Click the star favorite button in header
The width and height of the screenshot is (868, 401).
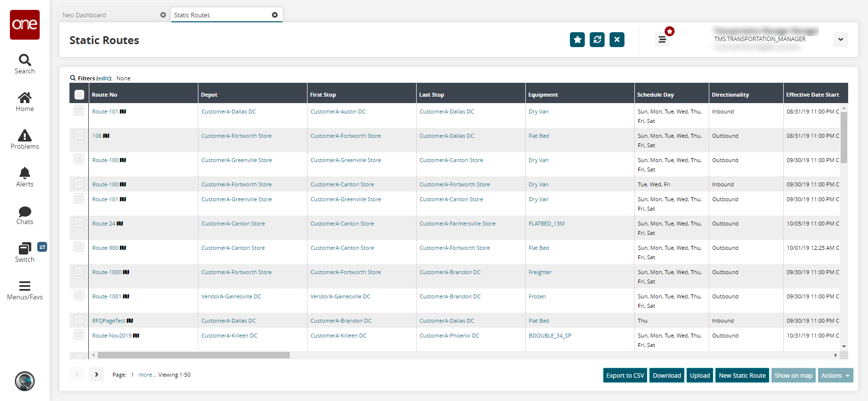tap(577, 40)
